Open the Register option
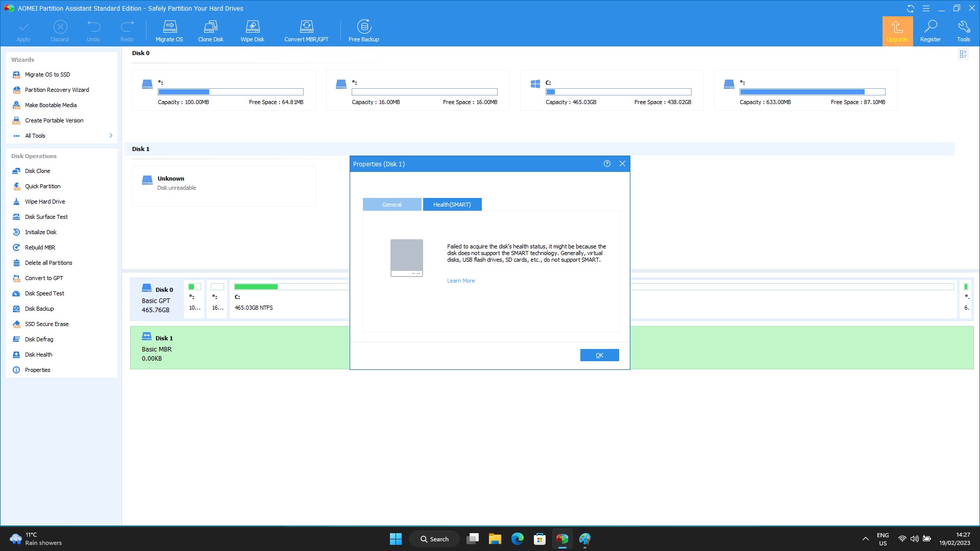Image resolution: width=980 pixels, height=551 pixels. coord(930,32)
